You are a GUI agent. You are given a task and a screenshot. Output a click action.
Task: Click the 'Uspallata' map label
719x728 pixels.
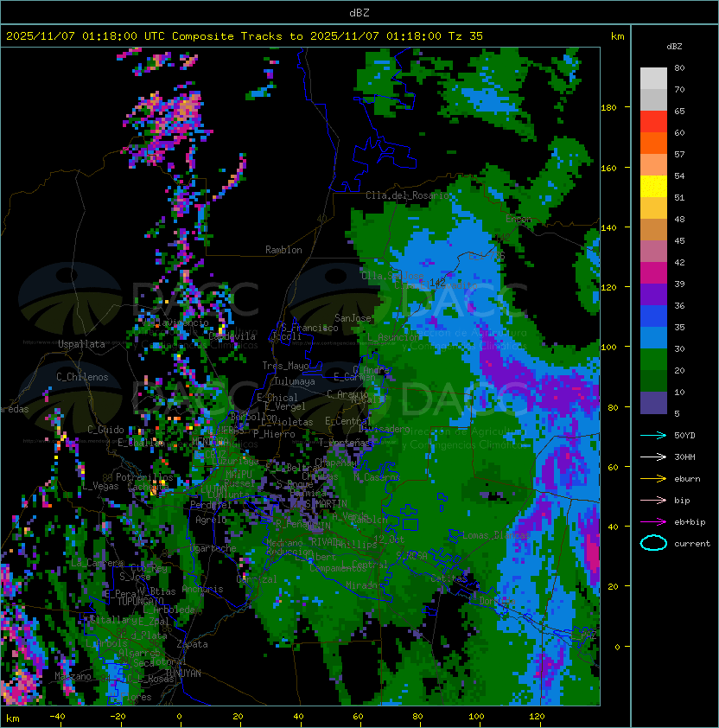[x=81, y=344]
